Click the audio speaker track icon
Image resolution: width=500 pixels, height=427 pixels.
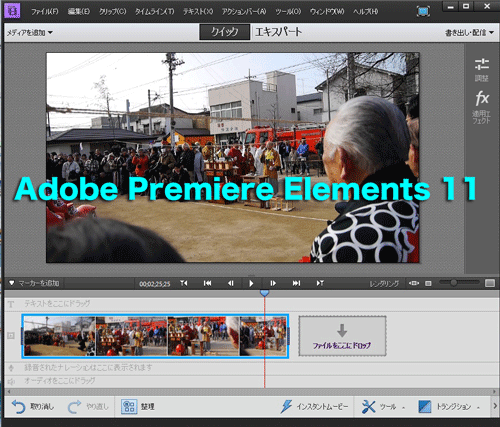tap(11, 381)
